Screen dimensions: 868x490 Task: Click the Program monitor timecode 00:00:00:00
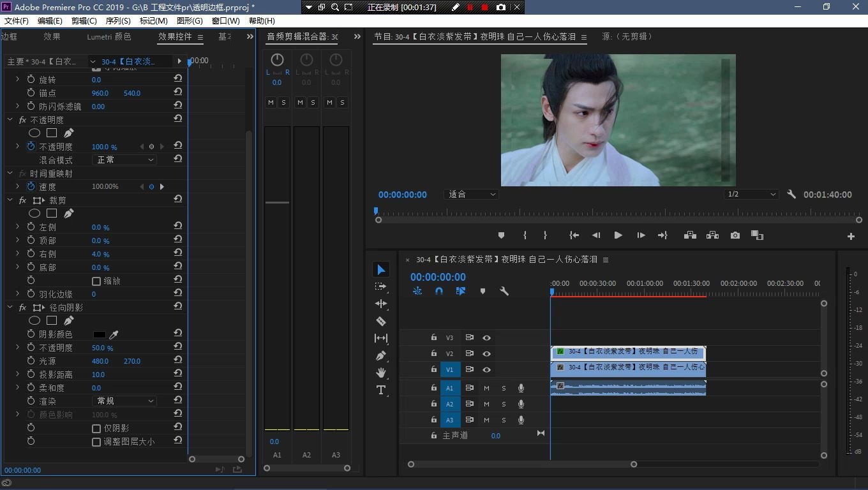(x=403, y=195)
